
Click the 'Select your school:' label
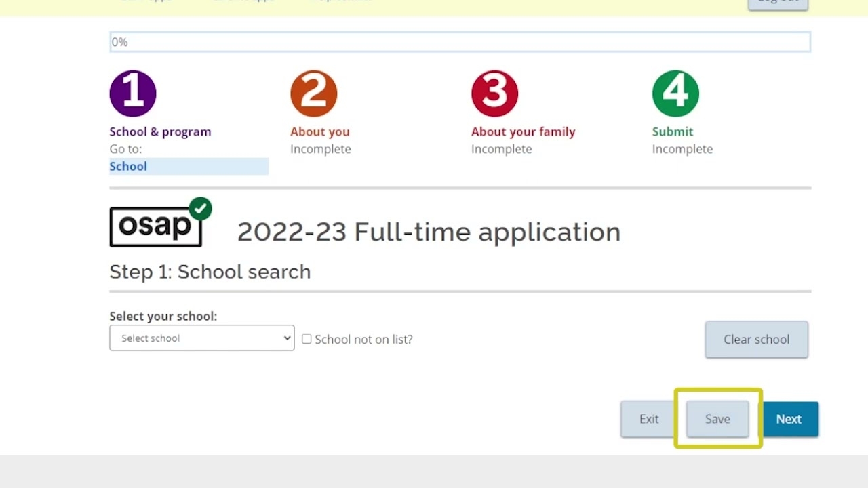pos(163,316)
